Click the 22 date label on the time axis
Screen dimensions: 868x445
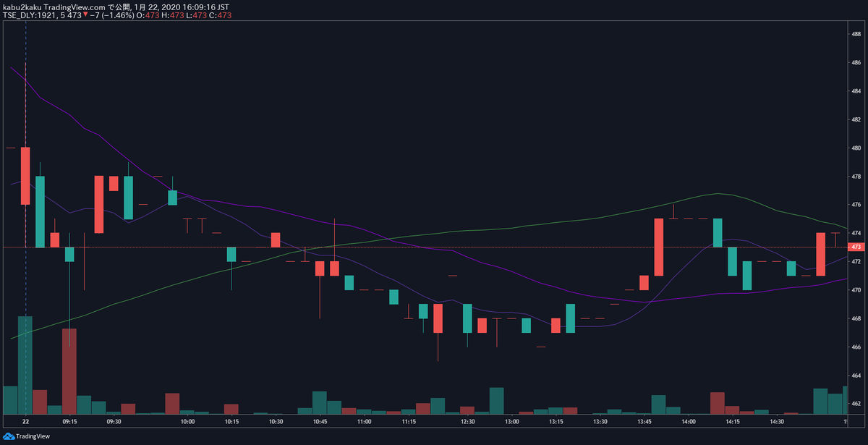click(x=27, y=421)
